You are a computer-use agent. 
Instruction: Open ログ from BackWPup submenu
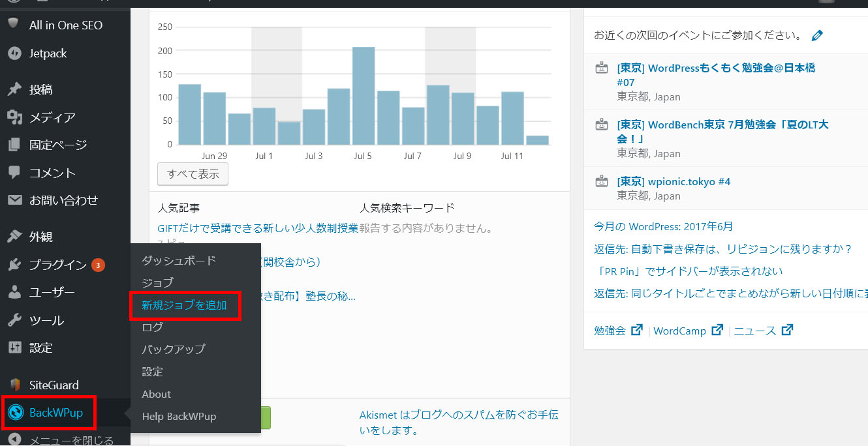click(x=152, y=327)
